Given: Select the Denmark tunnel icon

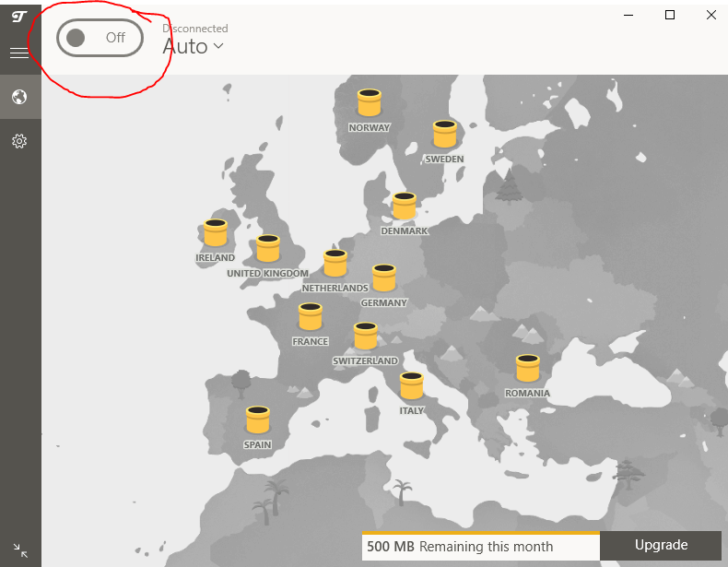Looking at the screenshot, I should pyautogui.click(x=405, y=206).
